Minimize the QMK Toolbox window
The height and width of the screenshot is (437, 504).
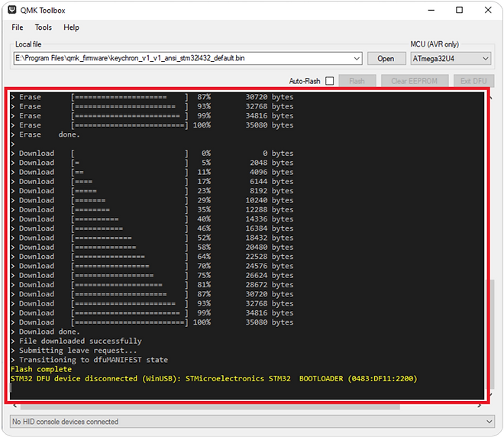coord(431,10)
